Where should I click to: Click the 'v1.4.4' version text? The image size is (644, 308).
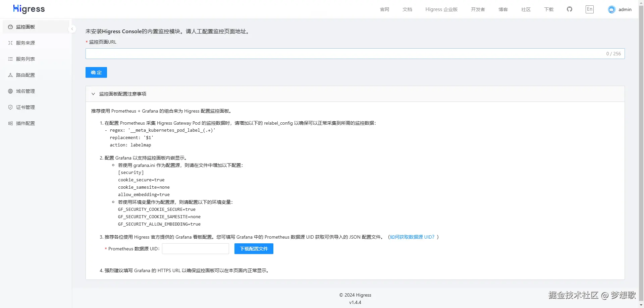[355, 302]
